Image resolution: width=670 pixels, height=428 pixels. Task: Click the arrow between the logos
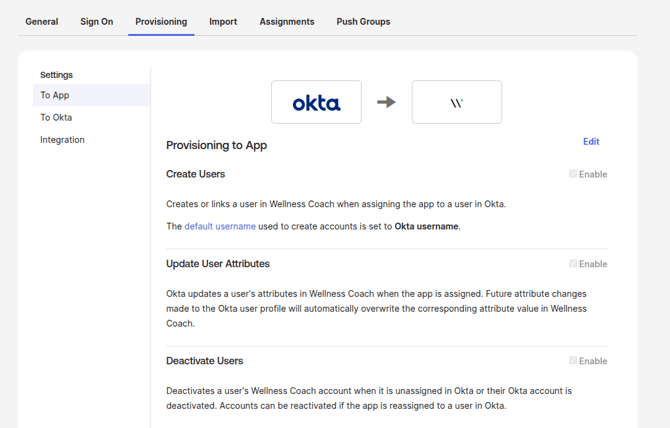tap(386, 102)
